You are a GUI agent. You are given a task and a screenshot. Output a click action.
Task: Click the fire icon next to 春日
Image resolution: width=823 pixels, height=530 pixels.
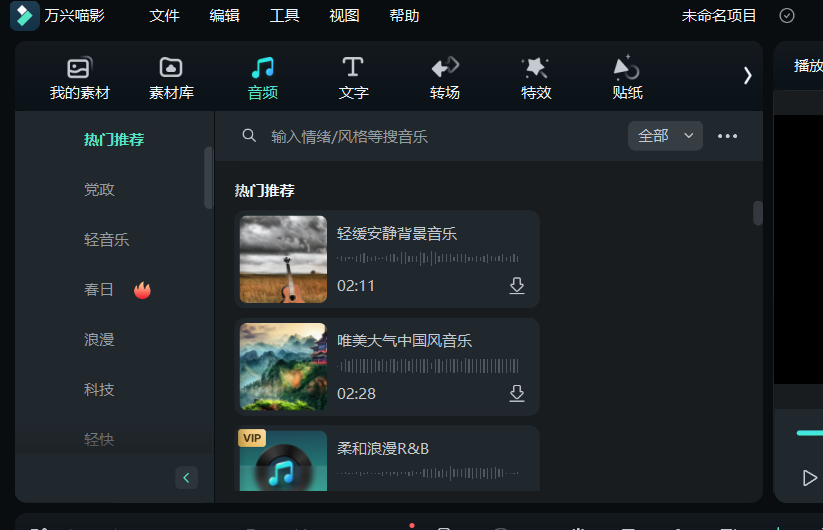(142, 290)
